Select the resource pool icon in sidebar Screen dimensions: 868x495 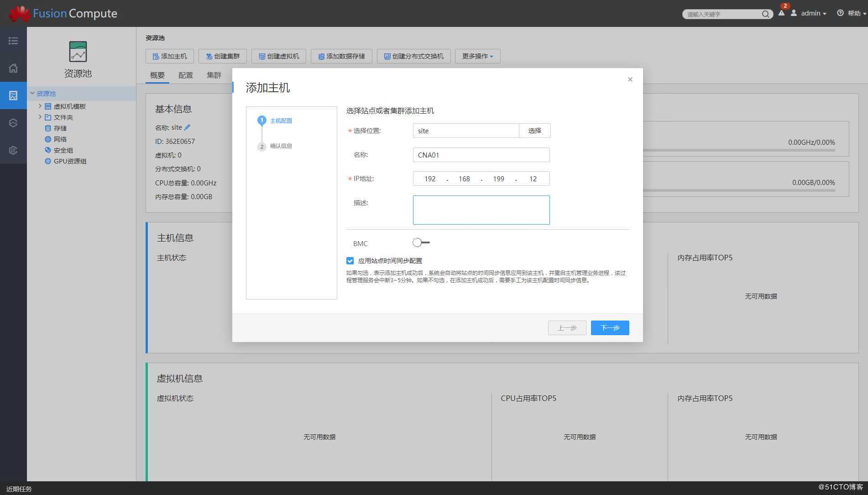13,95
